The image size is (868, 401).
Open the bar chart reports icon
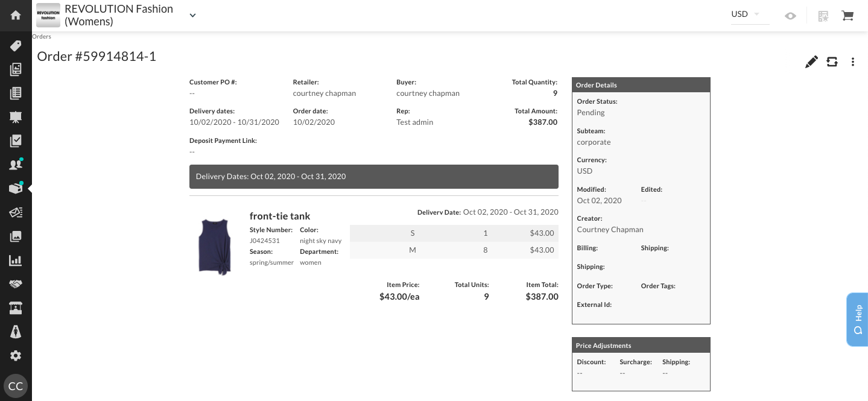click(x=16, y=260)
